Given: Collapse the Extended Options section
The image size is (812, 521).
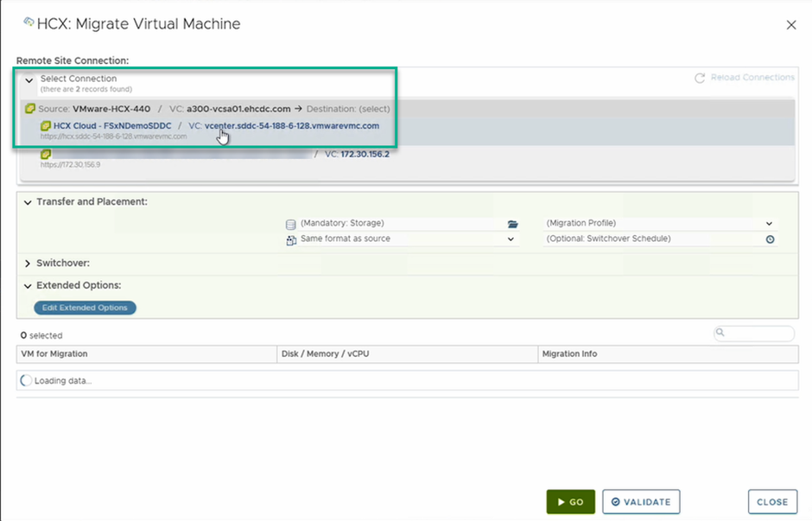Looking at the screenshot, I should coord(28,286).
